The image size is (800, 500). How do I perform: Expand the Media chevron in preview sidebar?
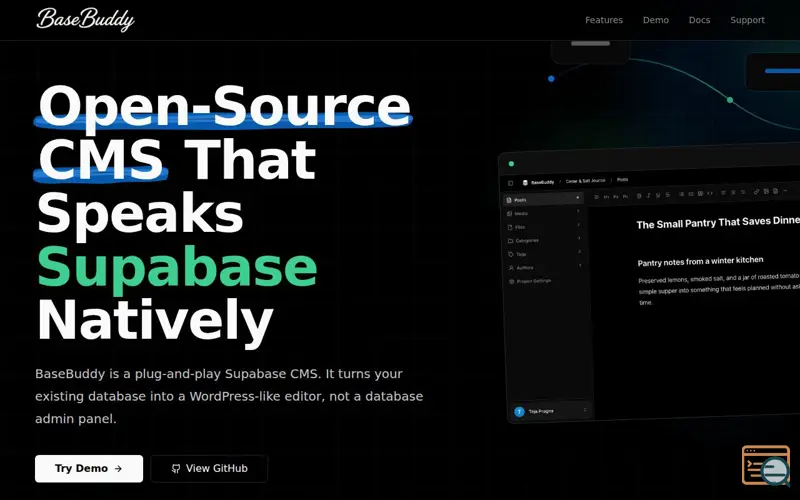tap(578, 211)
